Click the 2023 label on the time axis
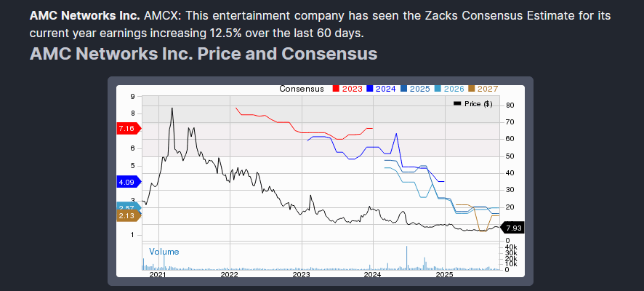 pyautogui.click(x=301, y=275)
